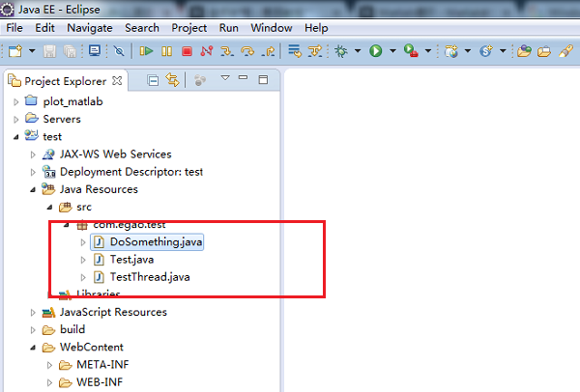The height and width of the screenshot is (392, 580).
Task: Click the Open Console monitor icon
Action: click(x=95, y=50)
